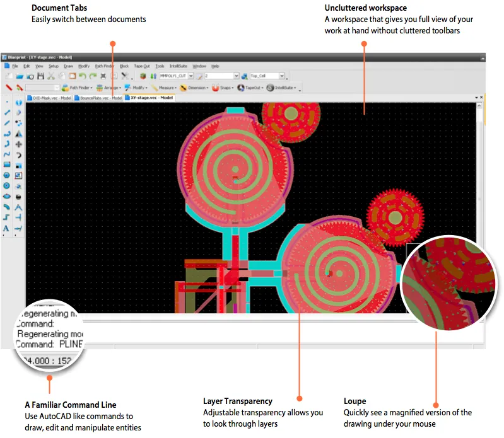Click the New document icon
The height and width of the screenshot is (438, 504).
click(9, 76)
